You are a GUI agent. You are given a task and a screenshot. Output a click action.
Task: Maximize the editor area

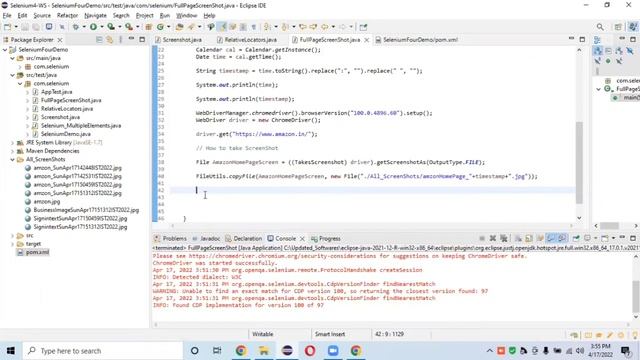click(582, 39)
